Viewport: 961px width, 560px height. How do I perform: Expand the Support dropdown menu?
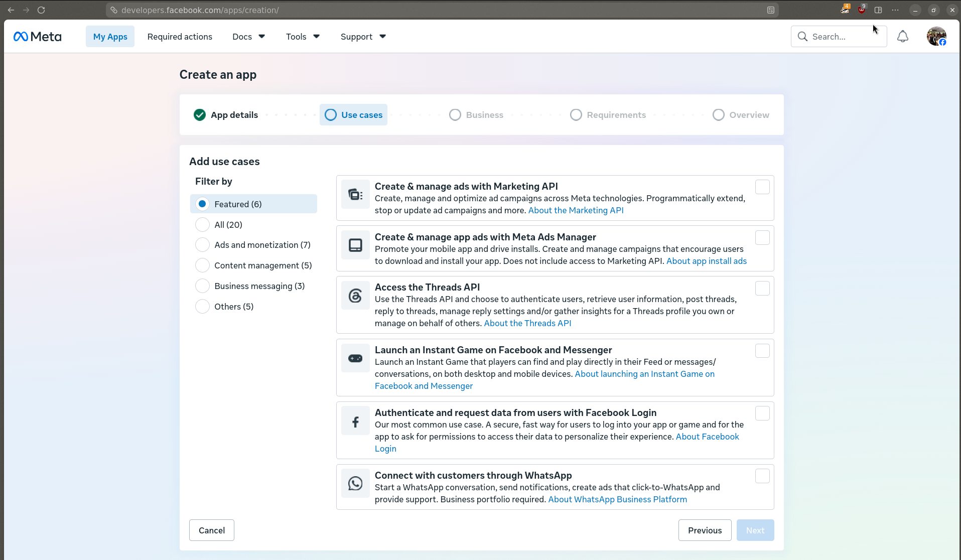click(363, 37)
